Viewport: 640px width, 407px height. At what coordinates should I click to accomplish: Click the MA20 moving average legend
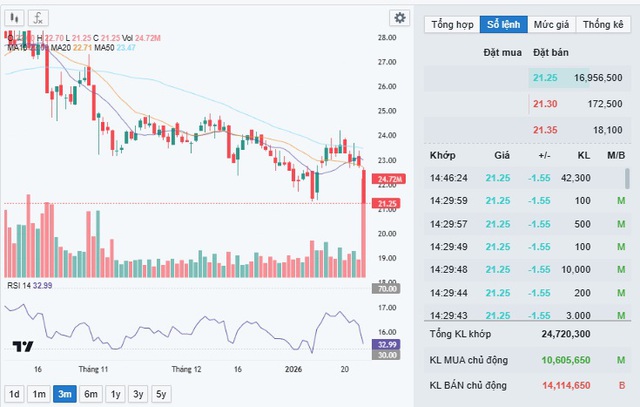(x=62, y=47)
